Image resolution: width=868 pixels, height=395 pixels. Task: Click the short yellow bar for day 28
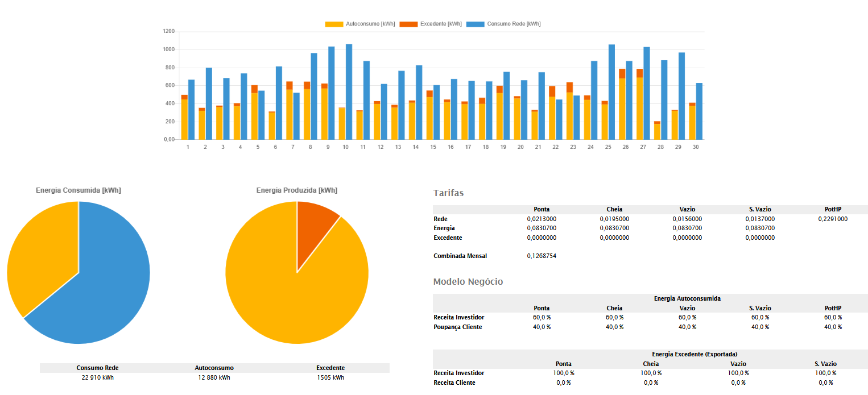(657, 132)
